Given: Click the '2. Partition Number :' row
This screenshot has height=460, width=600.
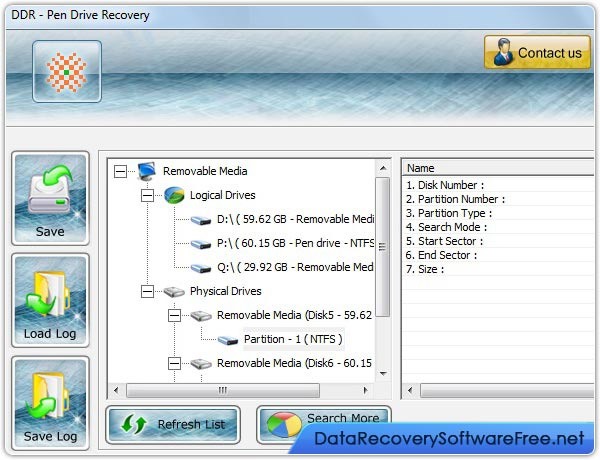Looking at the screenshot, I should click(x=498, y=199).
